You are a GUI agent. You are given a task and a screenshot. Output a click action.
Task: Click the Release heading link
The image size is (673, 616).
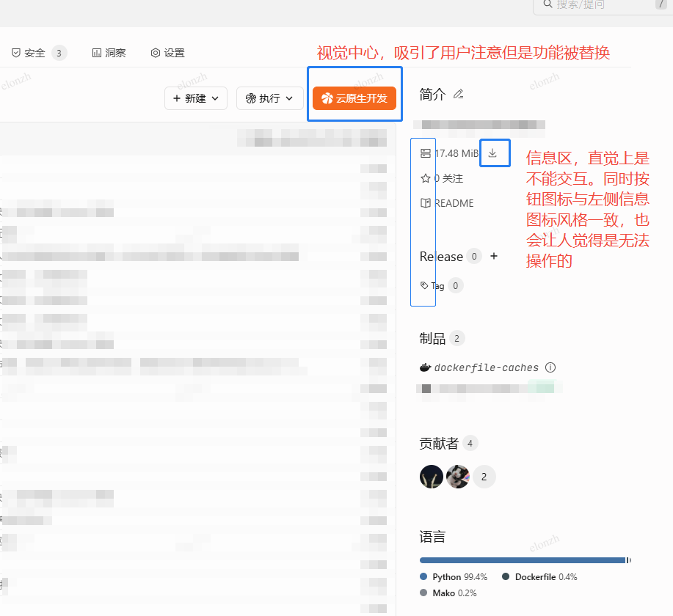[x=441, y=257]
